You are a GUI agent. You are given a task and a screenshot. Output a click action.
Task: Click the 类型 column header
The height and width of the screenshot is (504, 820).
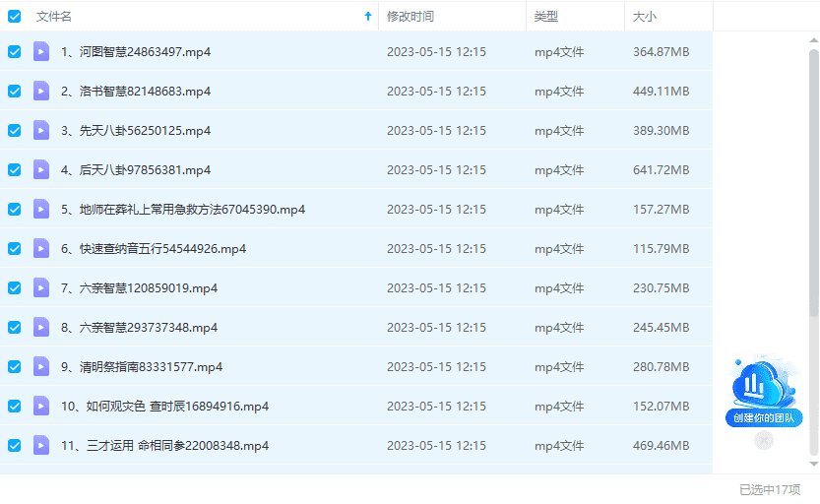[546, 17]
